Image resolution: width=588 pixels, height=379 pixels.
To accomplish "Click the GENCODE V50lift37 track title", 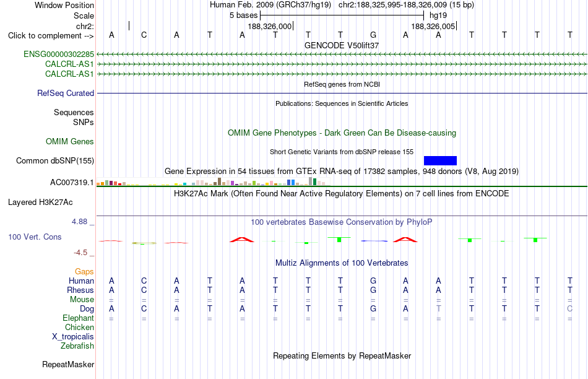I will click(342, 45).
